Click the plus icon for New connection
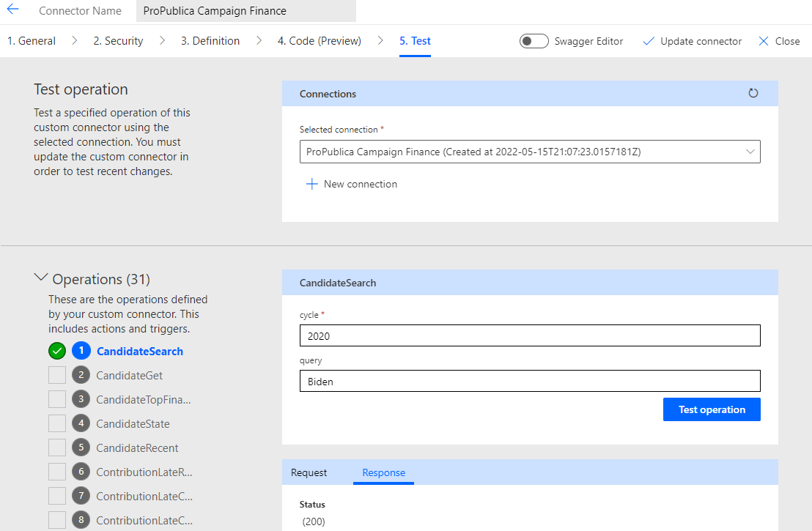Viewport: 812px width, 531px height. tap(311, 184)
